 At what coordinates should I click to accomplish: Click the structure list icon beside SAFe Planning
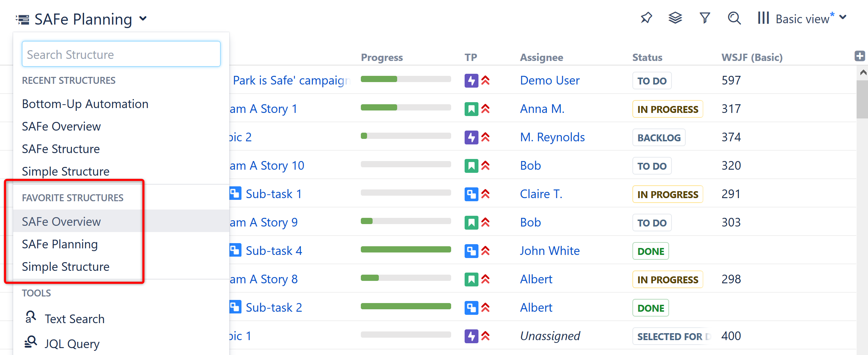(x=23, y=19)
